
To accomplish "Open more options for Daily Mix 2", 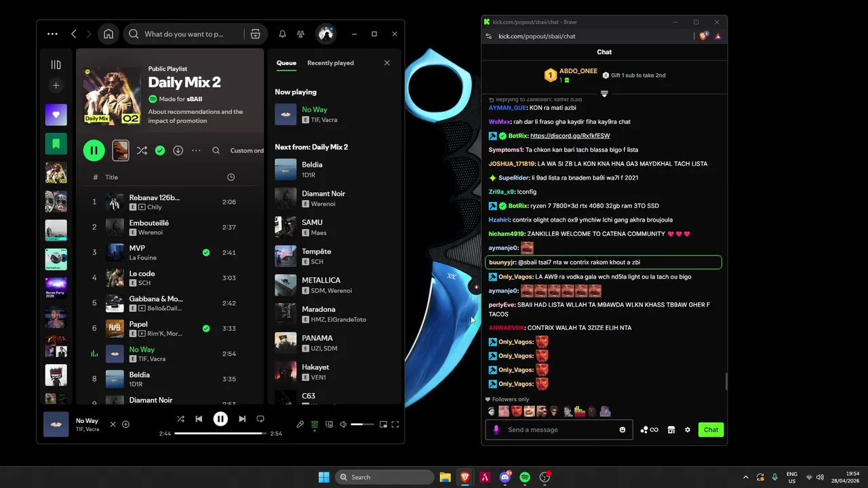I will (196, 150).
